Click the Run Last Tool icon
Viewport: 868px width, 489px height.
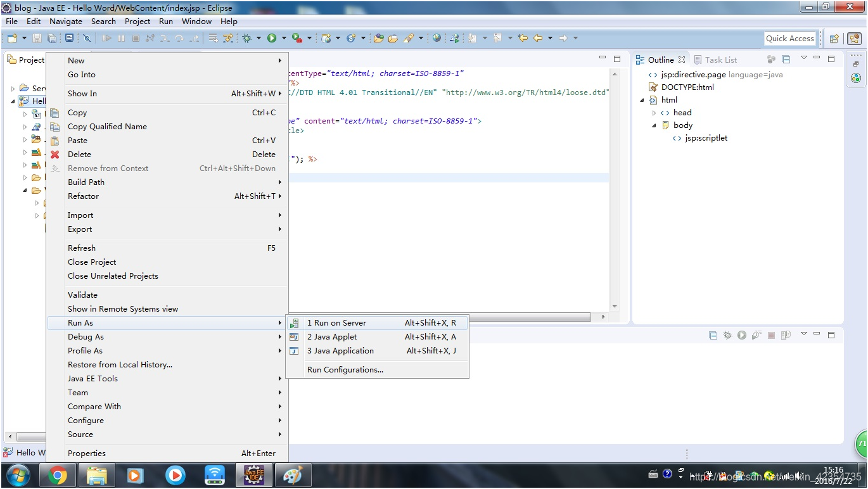tap(297, 39)
